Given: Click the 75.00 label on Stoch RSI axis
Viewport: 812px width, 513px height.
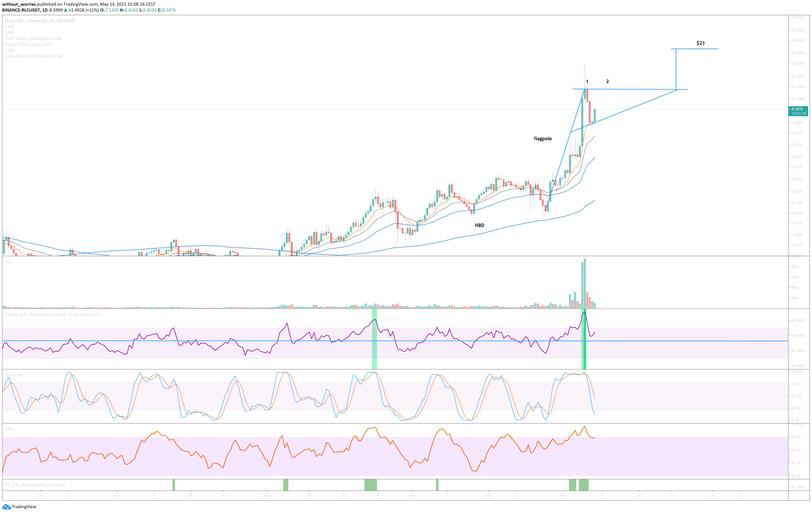Looking at the screenshot, I should (x=796, y=384).
